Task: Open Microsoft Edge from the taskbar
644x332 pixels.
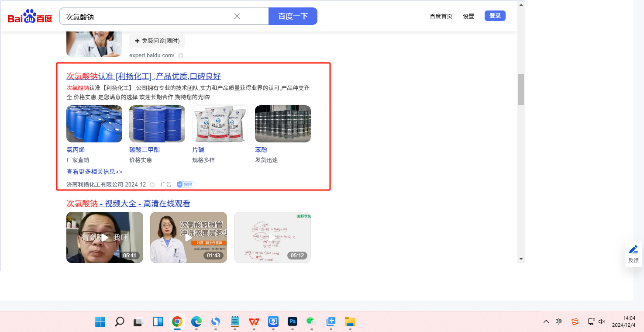Action: click(196, 322)
